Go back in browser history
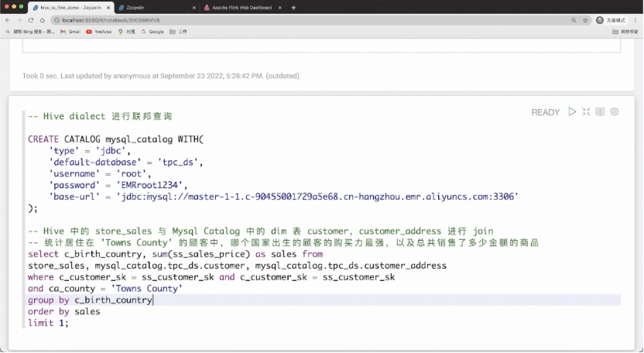The image size is (644, 353). [x=8, y=20]
